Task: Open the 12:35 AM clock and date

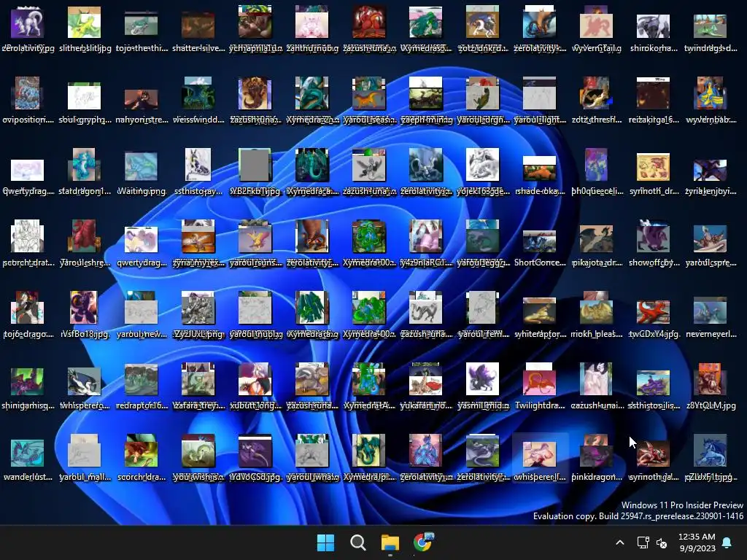Action: (697, 542)
